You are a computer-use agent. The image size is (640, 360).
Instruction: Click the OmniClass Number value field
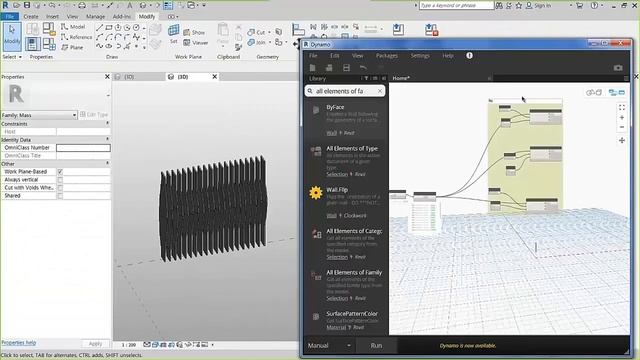[83, 148]
